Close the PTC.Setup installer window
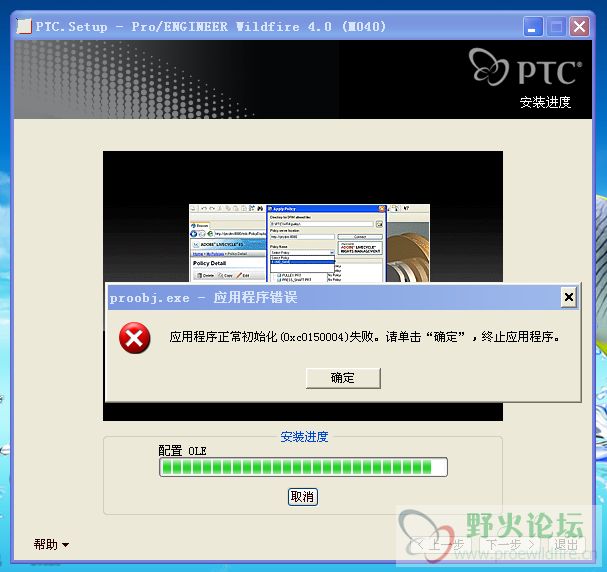607x572 pixels. click(x=579, y=27)
